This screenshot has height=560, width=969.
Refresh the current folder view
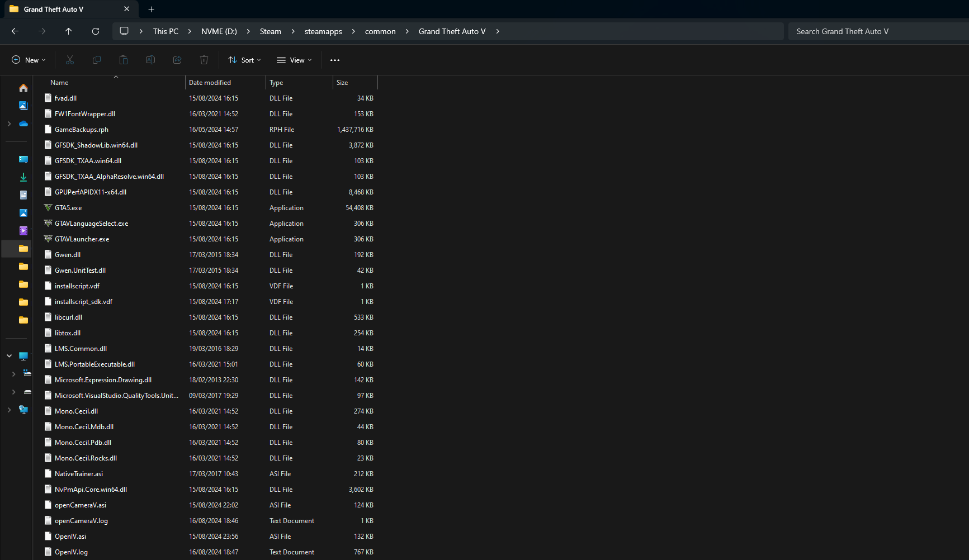point(96,31)
